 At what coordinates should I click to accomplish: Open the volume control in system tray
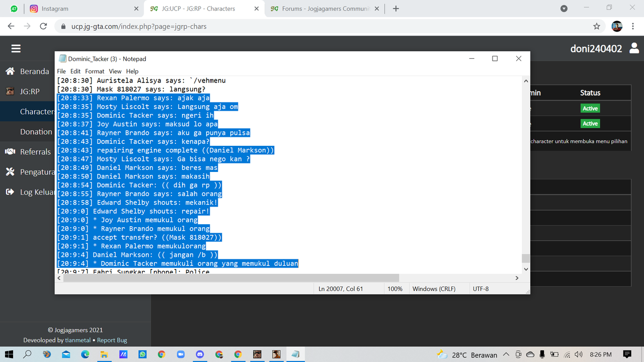579,354
